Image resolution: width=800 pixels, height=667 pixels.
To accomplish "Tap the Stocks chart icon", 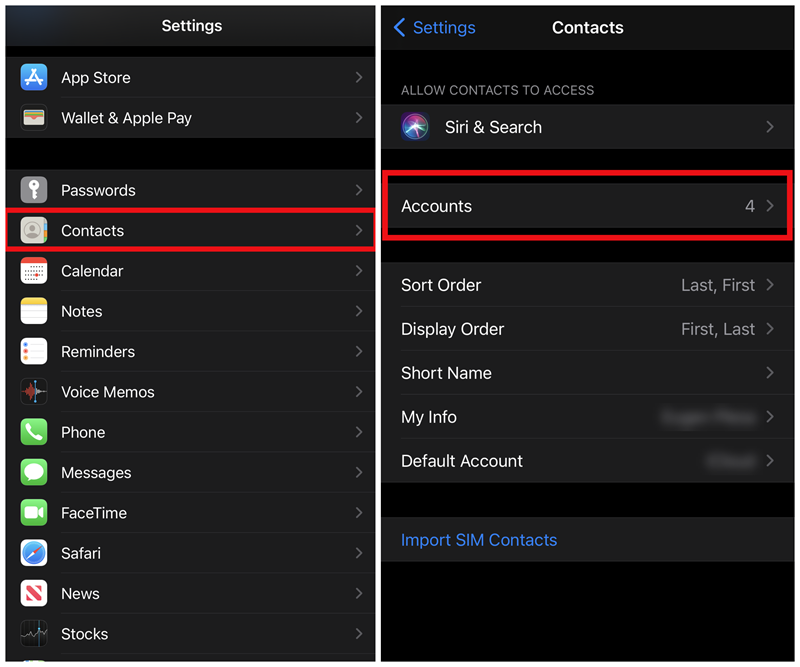I will [x=34, y=634].
